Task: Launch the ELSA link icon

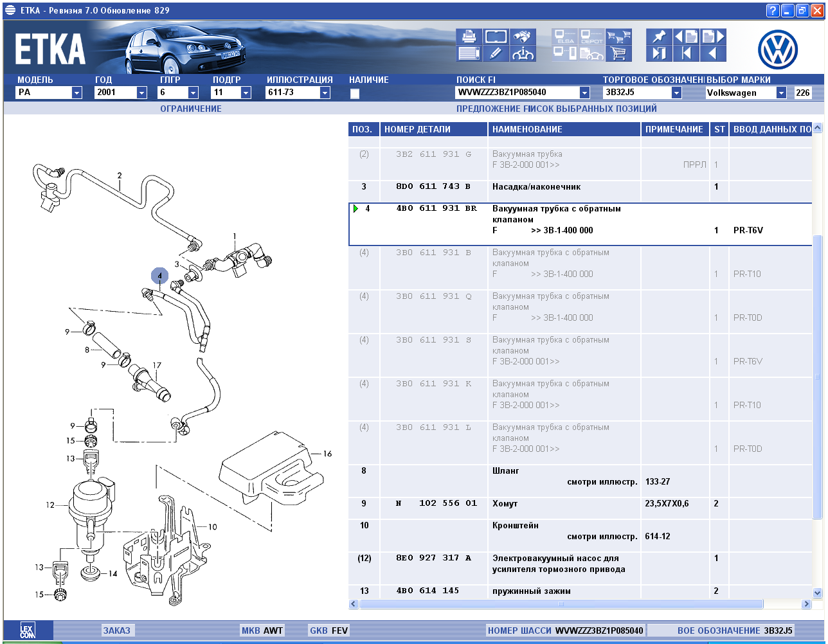Action: point(565,37)
